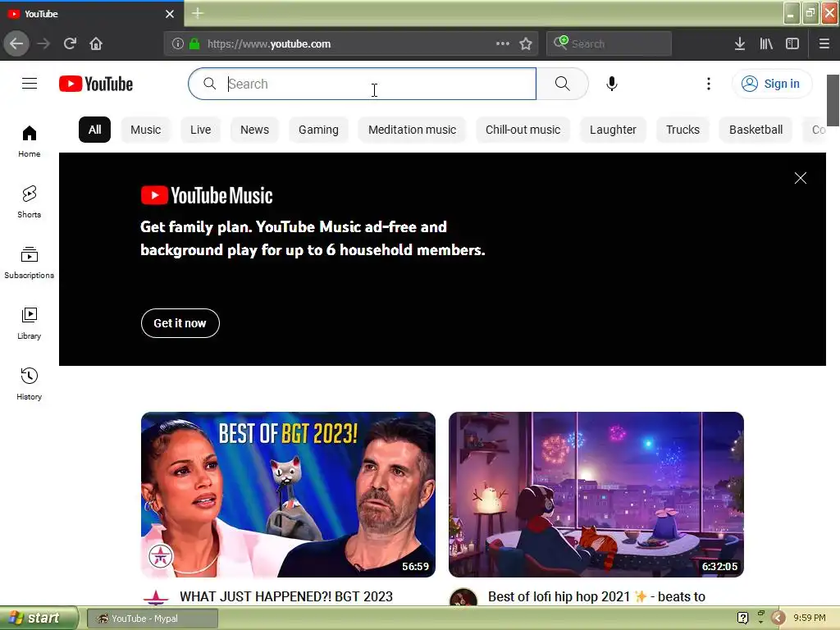Click Get it now button
The width and height of the screenshot is (840, 630).
[180, 323]
